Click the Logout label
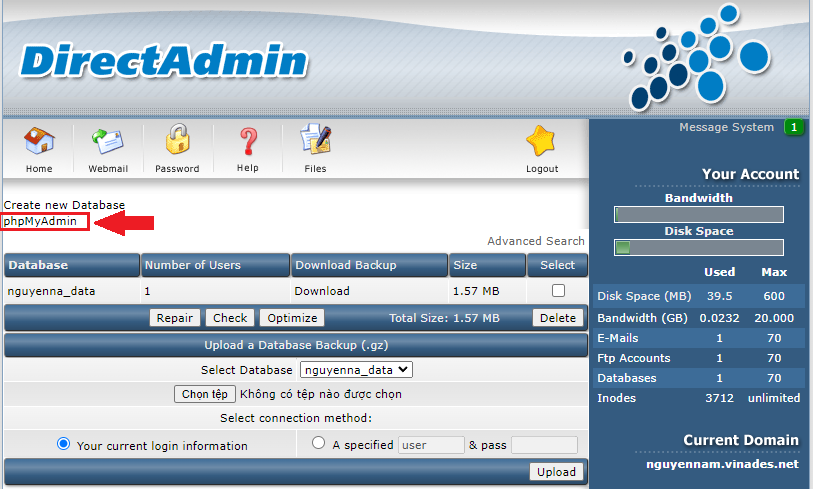 542,169
